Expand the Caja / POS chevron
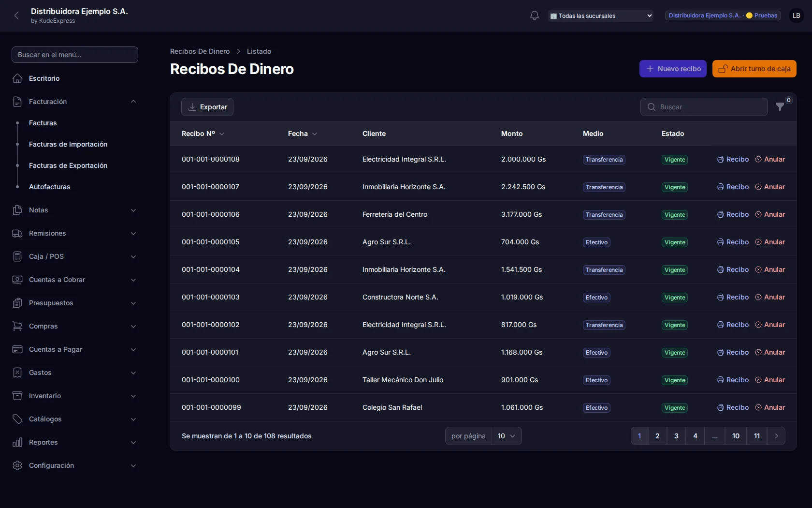This screenshot has height=508, width=812. (x=133, y=256)
